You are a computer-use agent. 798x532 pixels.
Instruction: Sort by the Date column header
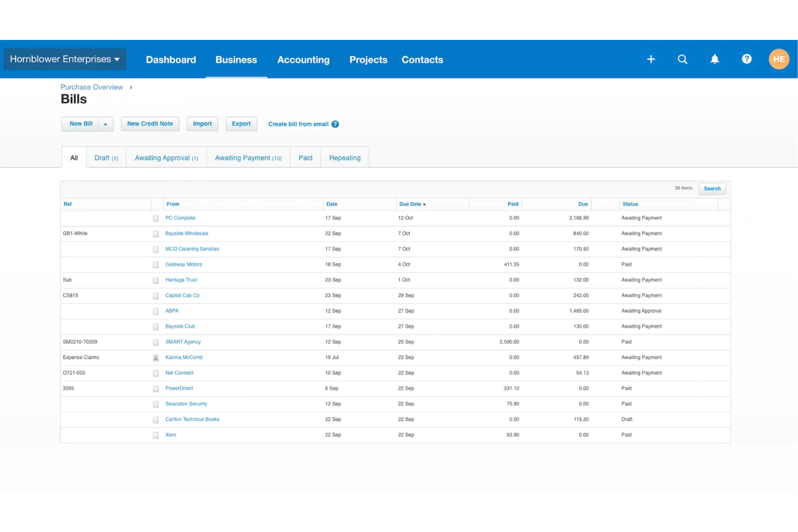click(x=332, y=204)
